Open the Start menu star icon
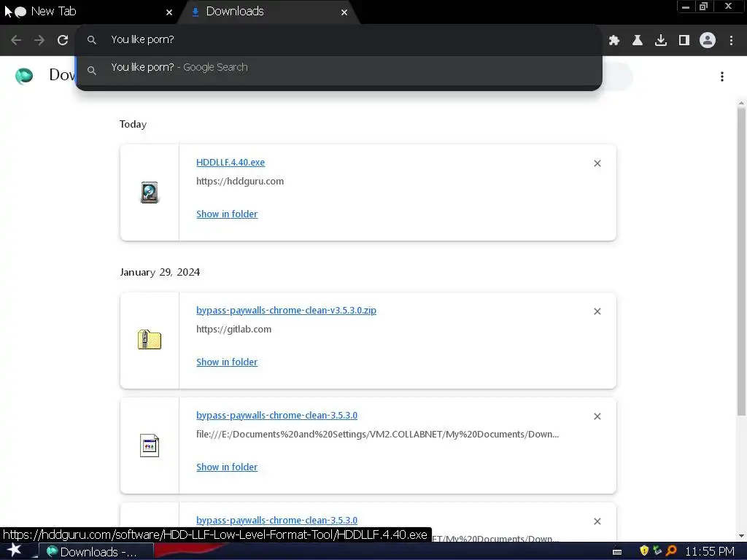Image resolution: width=747 pixels, height=560 pixels. (15, 550)
